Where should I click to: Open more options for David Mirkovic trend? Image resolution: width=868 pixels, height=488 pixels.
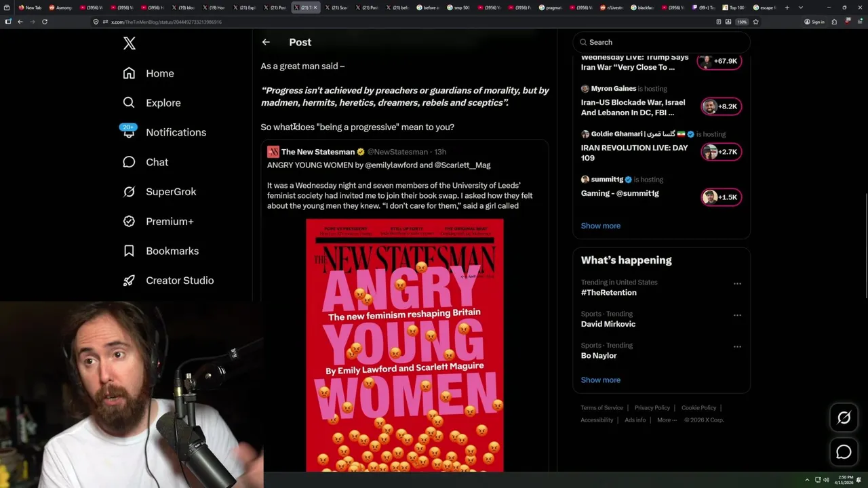click(737, 315)
